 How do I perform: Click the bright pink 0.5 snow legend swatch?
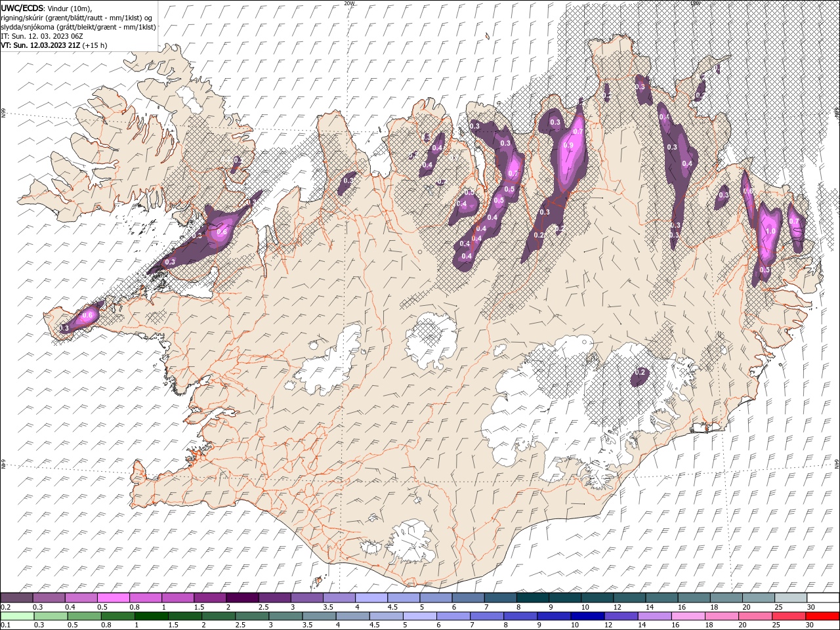(x=113, y=598)
